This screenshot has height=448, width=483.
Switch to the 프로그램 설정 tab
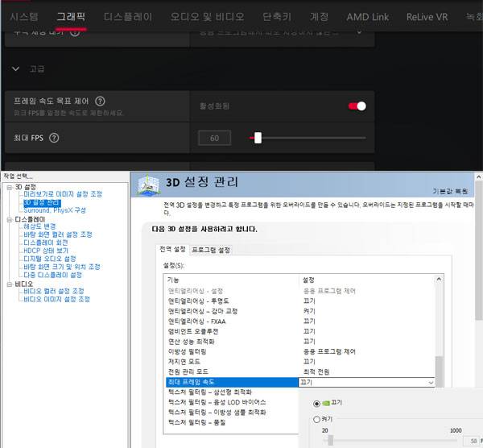(x=211, y=250)
